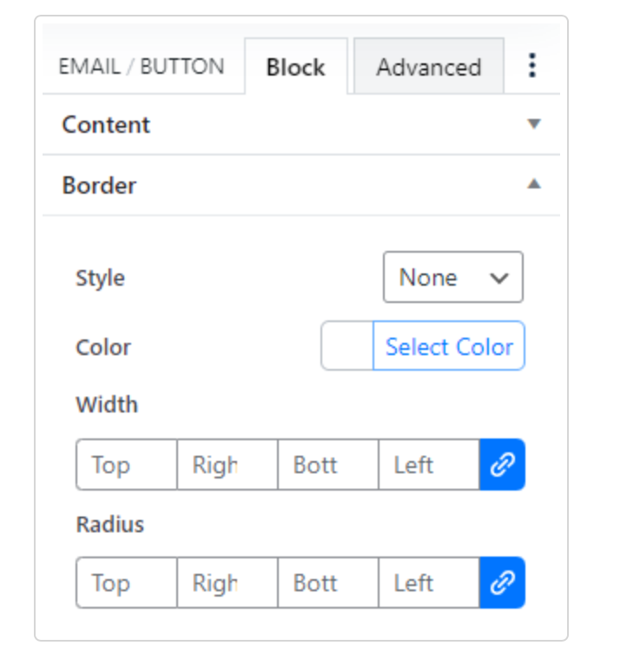
Task: Click the EMAIL / BUTTON breadcrumb label
Action: 141,67
